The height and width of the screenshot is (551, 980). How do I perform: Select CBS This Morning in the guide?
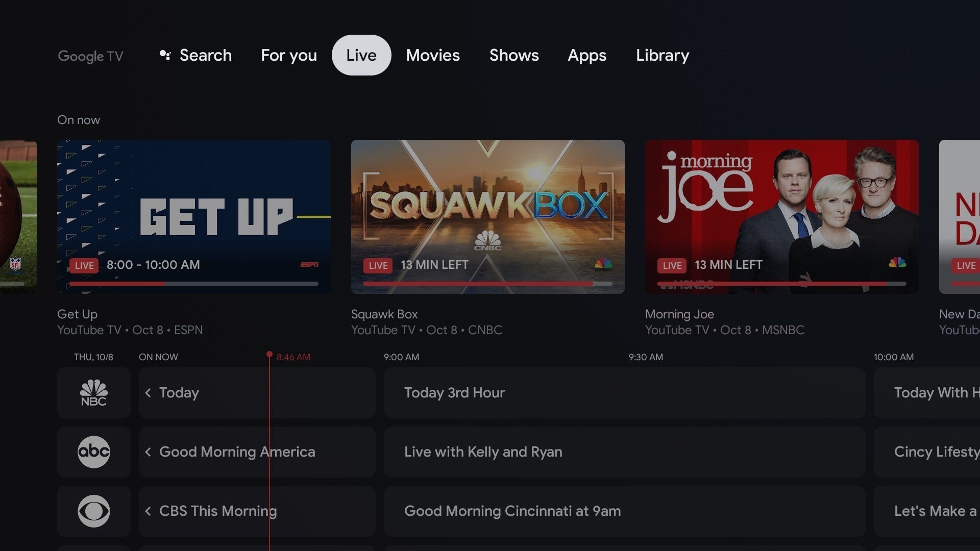pyautogui.click(x=257, y=511)
